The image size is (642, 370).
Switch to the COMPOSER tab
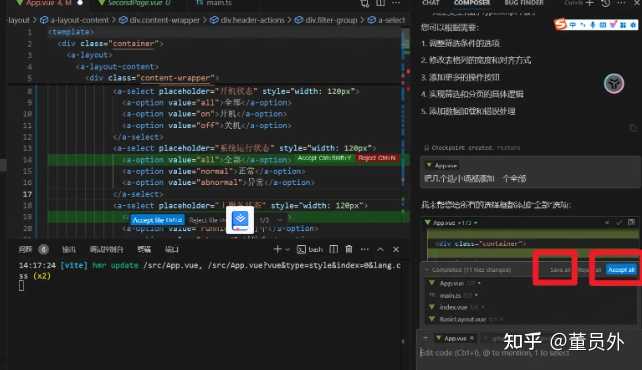point(472,2)
